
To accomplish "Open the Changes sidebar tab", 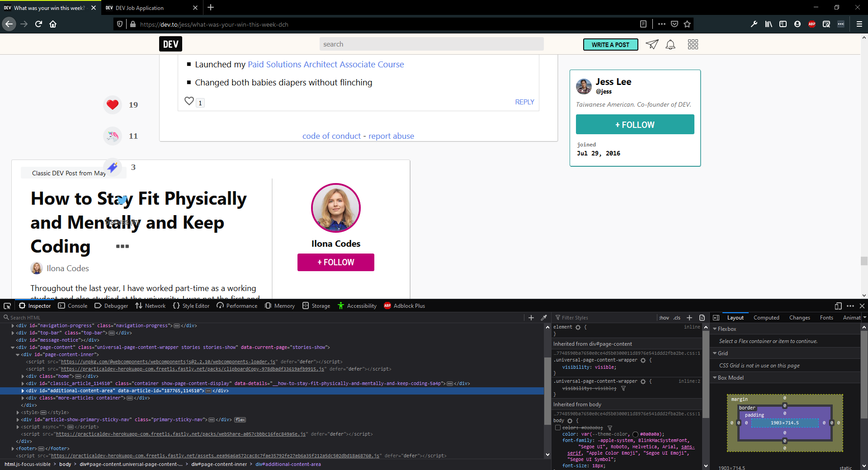I will coord(800,318).
